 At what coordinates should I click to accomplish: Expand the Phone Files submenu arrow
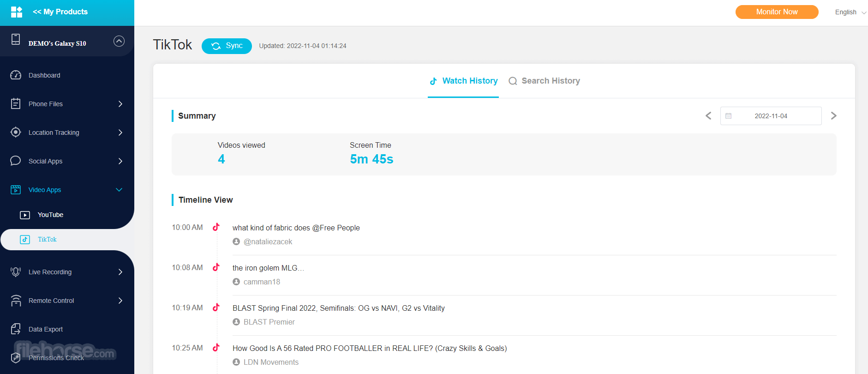(x=120, y=104)
